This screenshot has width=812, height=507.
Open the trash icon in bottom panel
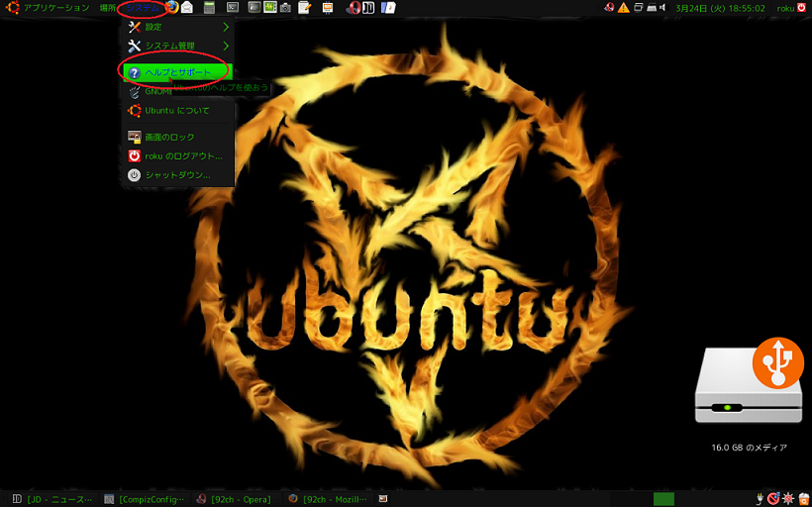click(x=803, y=499)
